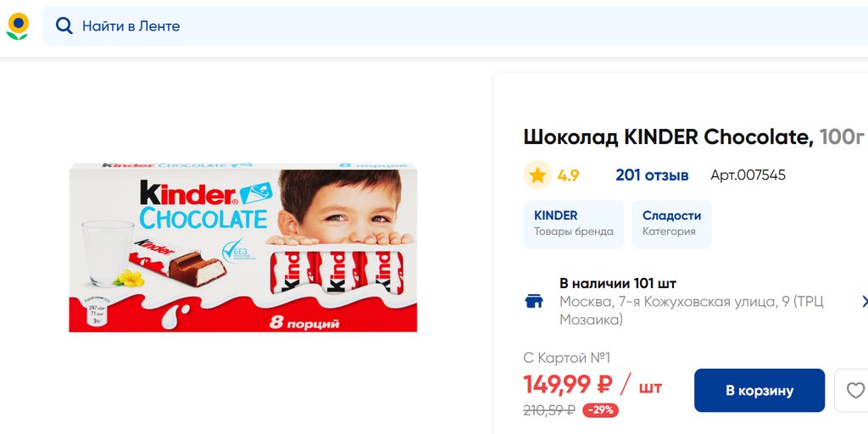
Task: Expand store selection chevron arrow
Action: point(864,302)
